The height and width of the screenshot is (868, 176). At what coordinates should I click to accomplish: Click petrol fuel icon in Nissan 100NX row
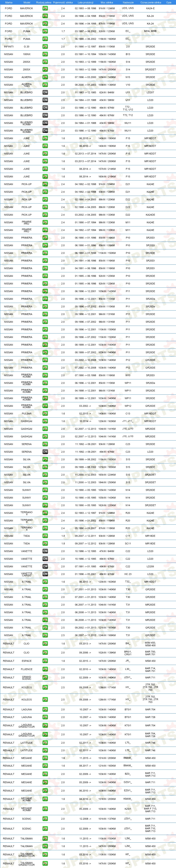[45, 54]
